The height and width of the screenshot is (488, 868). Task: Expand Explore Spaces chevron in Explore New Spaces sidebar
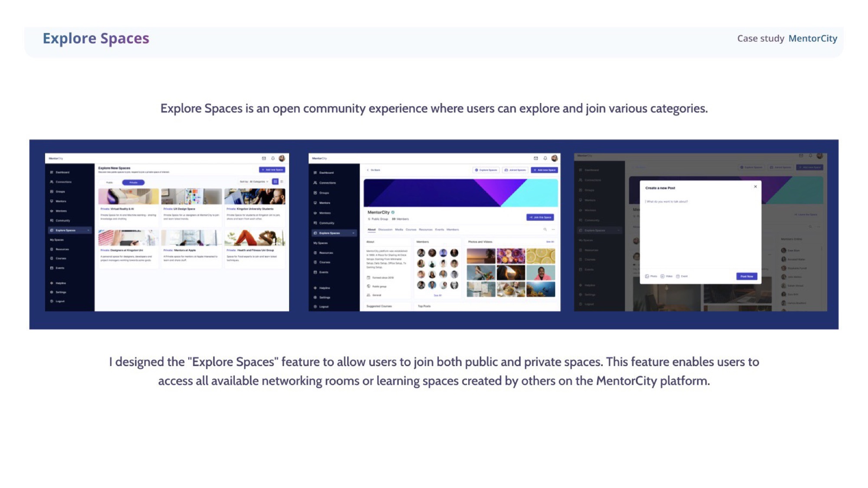[89, 230]
